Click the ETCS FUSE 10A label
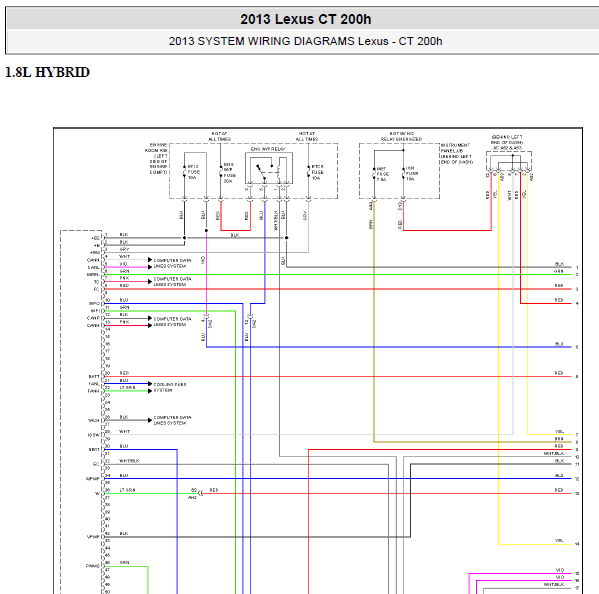Viewport: 599px width, 594px height. point(317,172)
